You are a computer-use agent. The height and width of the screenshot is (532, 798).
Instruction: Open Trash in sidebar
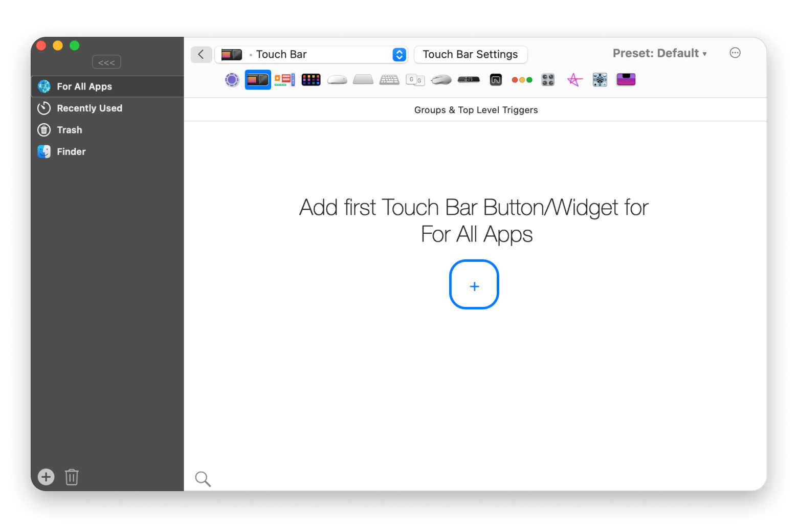coord(107,130)
